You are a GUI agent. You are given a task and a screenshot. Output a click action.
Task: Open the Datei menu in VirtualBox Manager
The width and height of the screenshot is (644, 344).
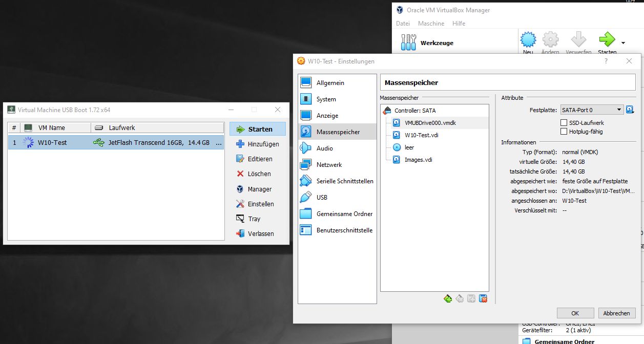point(403,24)
